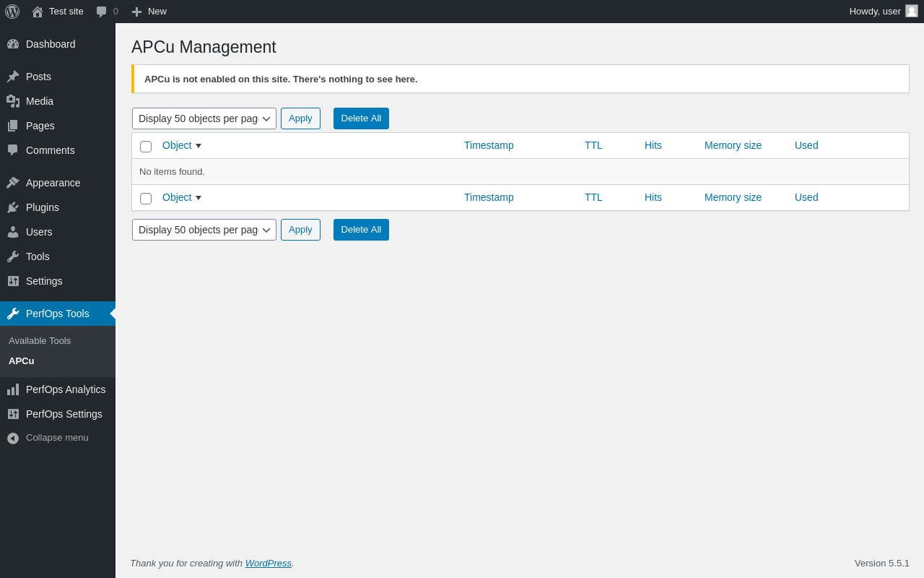Click the plus icon next to New
The height and width of the screenshot is (578, 924).
[136, 12]
